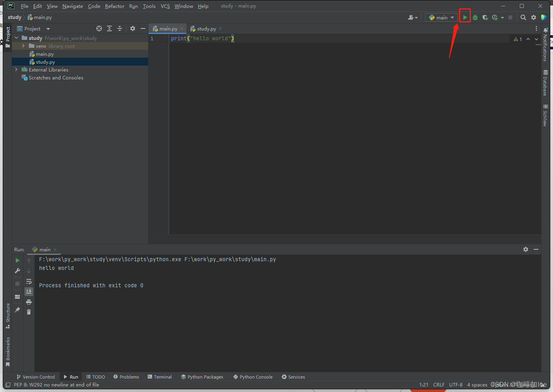The height and width of the screenshot is (392, 553).
Task: Open the TODO tool window
Action: click(x=96, y=377)
